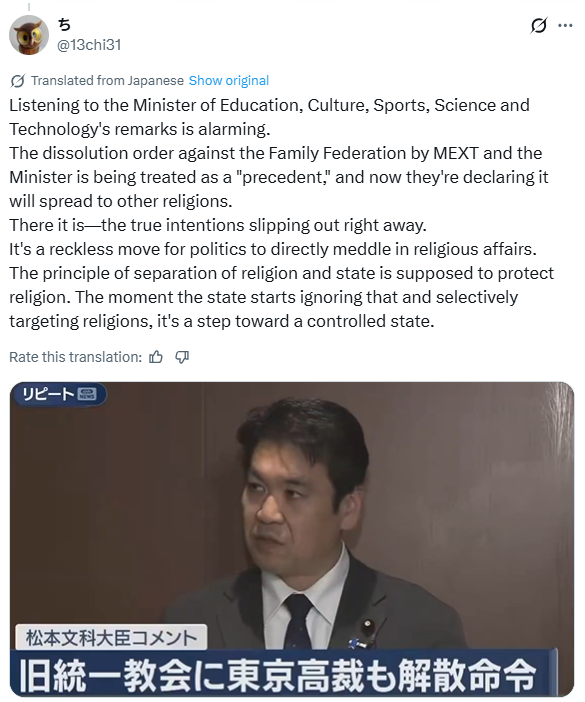Rate the translation with thumbs down
The height and width of the screenshot is (702, 585).
tap(182, 357)
